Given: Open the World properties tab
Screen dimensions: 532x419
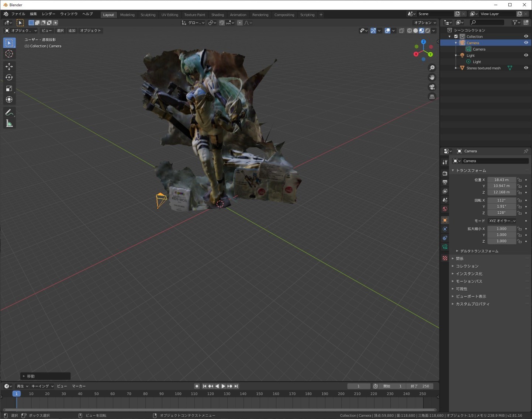Looking at the screenshot, I should tap(445, 209).
